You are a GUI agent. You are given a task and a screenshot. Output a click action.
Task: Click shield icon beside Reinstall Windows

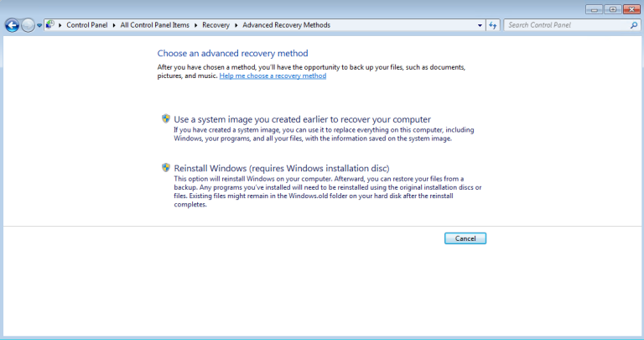tap(166, 168)
